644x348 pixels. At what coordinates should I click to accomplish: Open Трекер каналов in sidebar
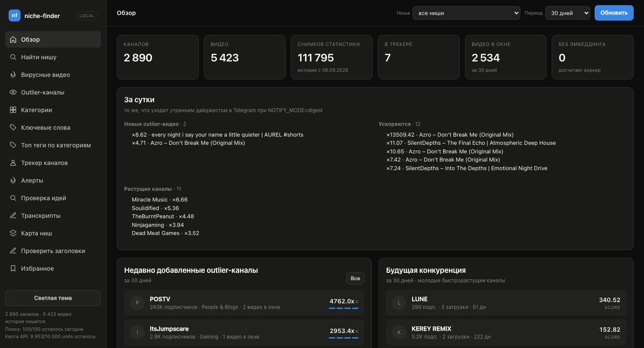click(x=53, y=163)
